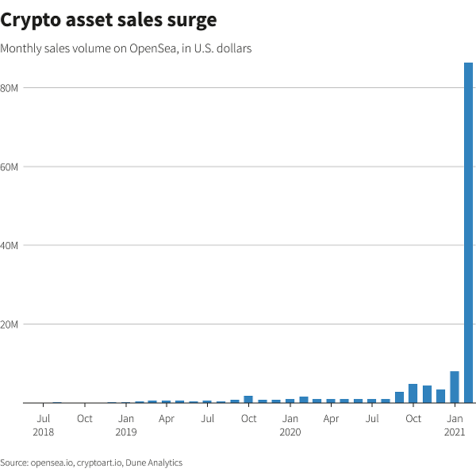Screen dimensions: 476x476
Task: Click the subtitle about monthly OpenSea sales volume
Action: pos(126,48)
